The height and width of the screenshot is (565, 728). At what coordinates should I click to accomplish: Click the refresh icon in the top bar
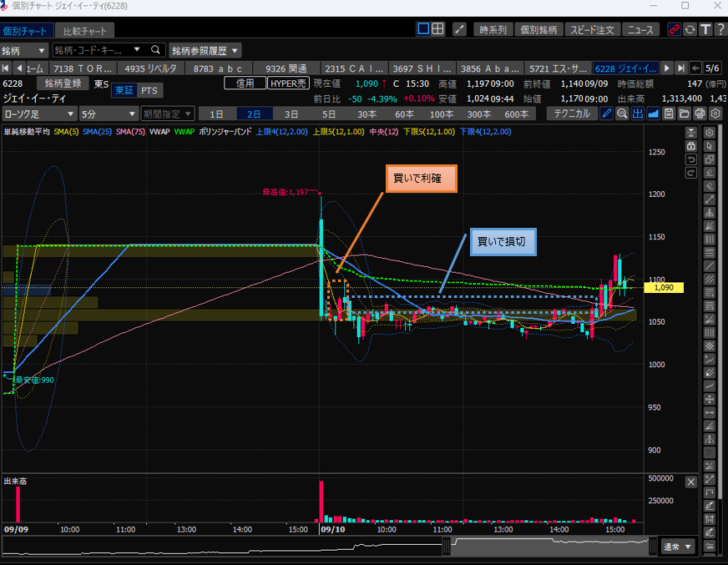pos(690,29)
